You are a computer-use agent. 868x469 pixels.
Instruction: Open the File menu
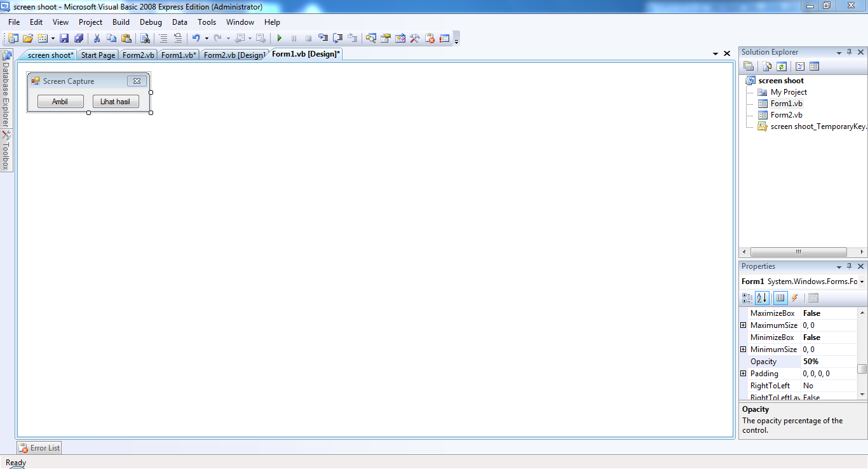coord(14,22)
